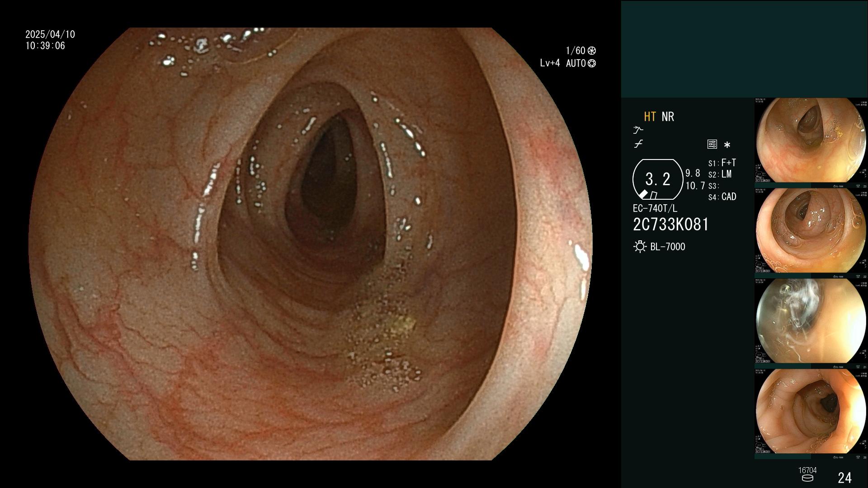Click the serial number 2C733K081
This screenshot has height=488, width=868.
click(671, 225)
